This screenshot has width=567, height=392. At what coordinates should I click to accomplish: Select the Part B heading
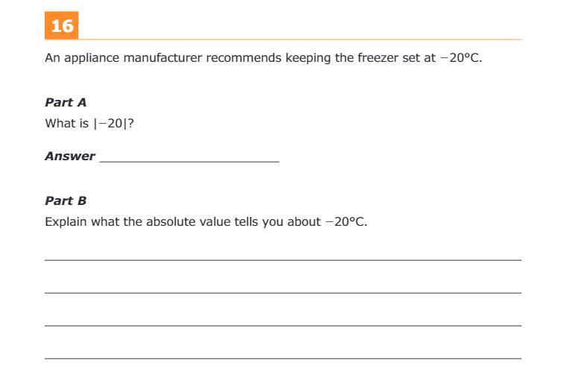[66, 200]
